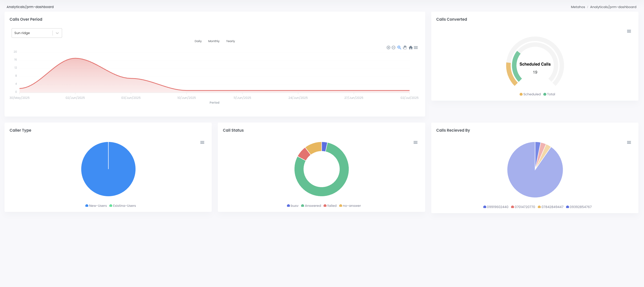Select the Daily period view
The image size is (644, 287).
tap(198, 41)
